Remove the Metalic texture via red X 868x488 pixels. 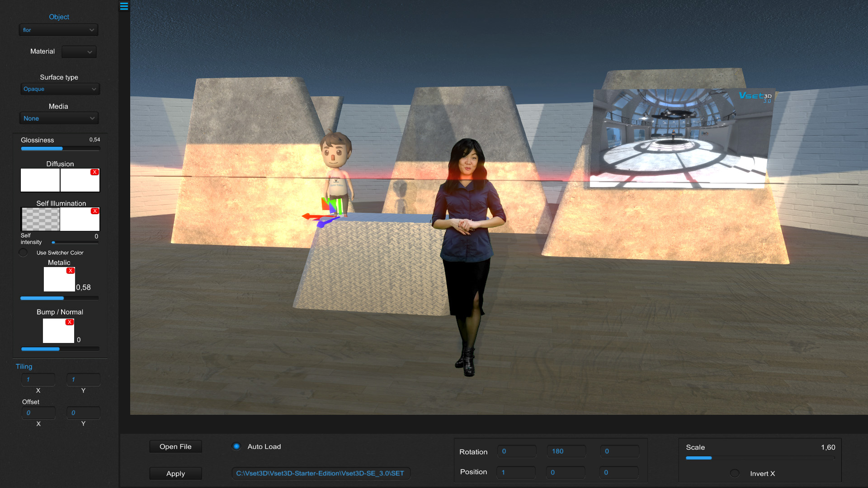pyautogui.click(x=71, y=271)
